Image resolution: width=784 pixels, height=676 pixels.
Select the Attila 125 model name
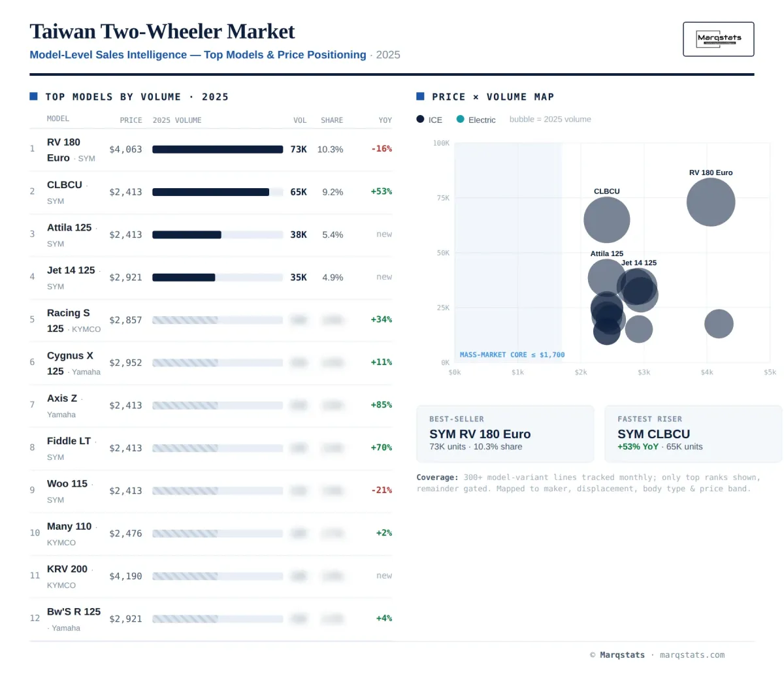point(69,227)
